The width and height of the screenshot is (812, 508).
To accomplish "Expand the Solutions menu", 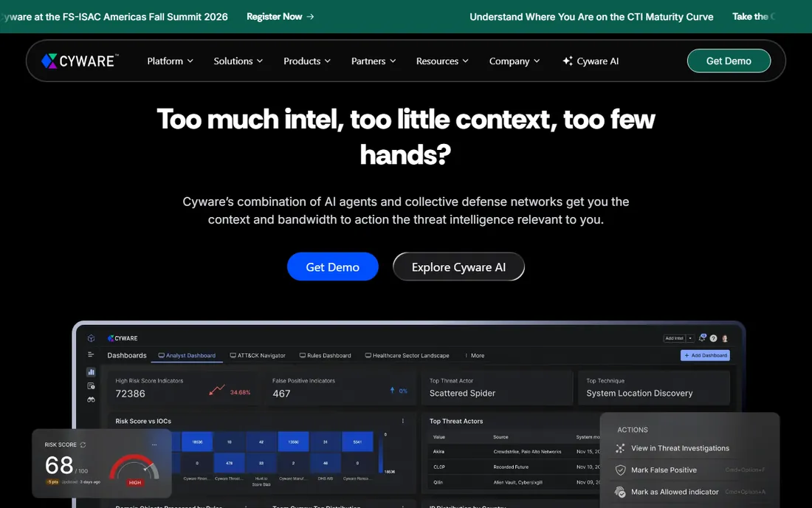I will pyautogui.click(x=238, y=61).
